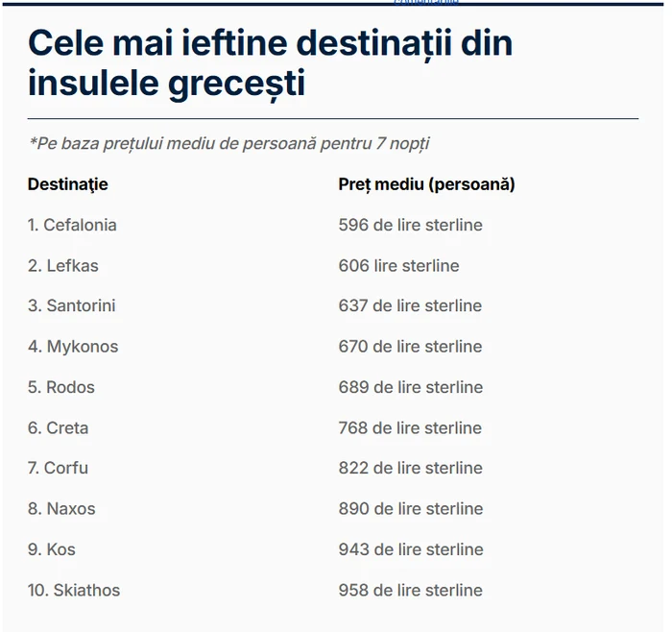The height and width of the screenshot is (632, 672).
Task: Click the Kos destination name
Action: tap(51, 549)
